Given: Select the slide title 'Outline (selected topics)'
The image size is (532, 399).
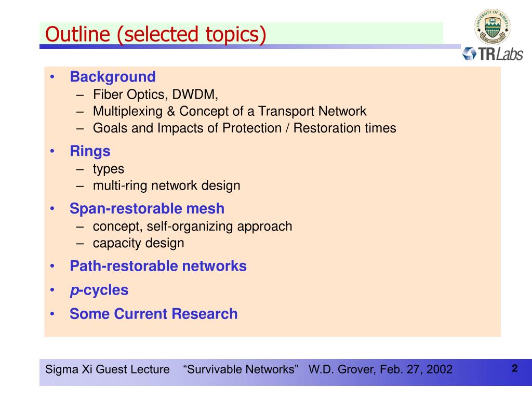Looking at the screenshot, I should [156, 35].
